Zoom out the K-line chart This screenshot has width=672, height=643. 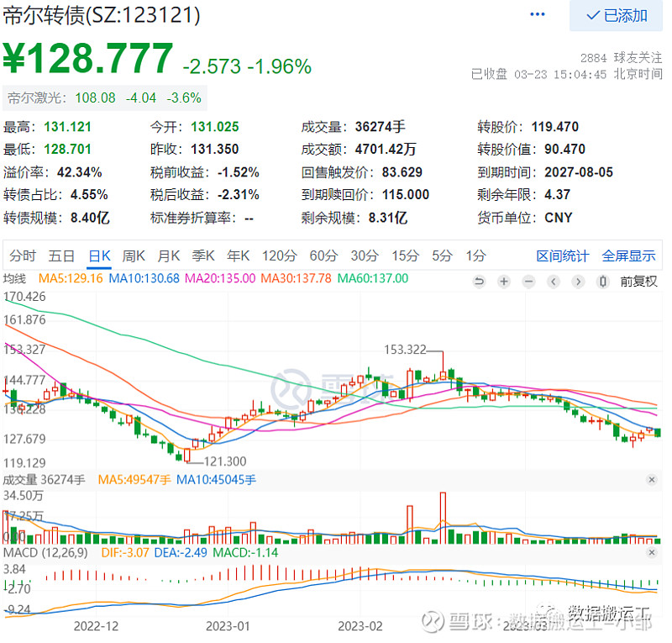[x=528, y=282]
